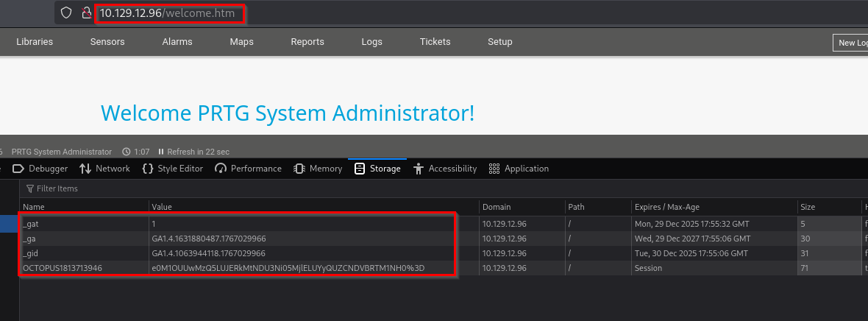The image size is (868, 321).
Task: Open the Network panel
Action: point(104,169)
